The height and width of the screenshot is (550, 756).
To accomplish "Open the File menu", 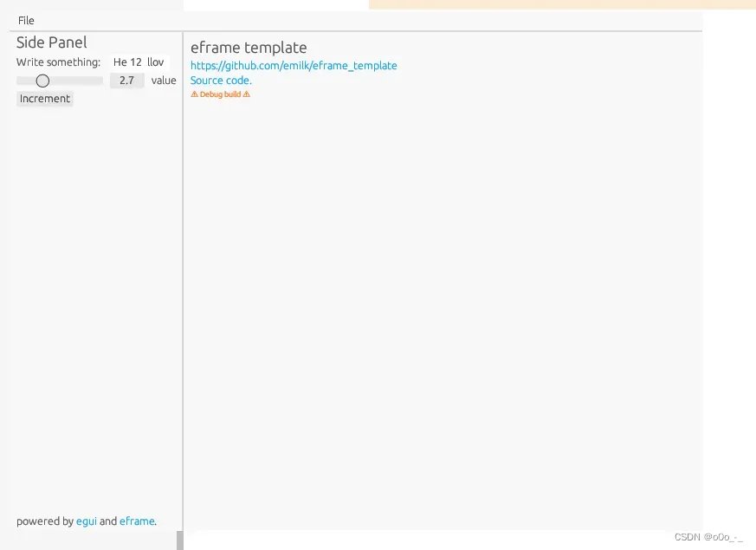I will click(x=26, y=21).
